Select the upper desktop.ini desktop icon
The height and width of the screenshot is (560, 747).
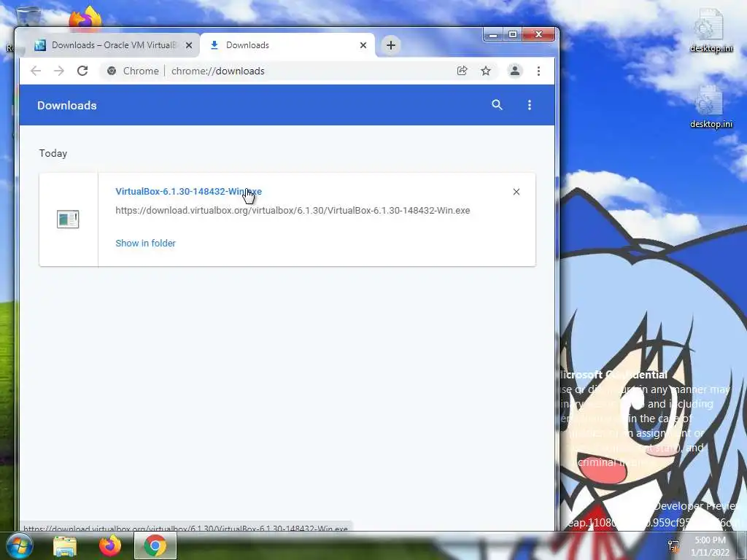pyautogui.click(x=711, y=31)
